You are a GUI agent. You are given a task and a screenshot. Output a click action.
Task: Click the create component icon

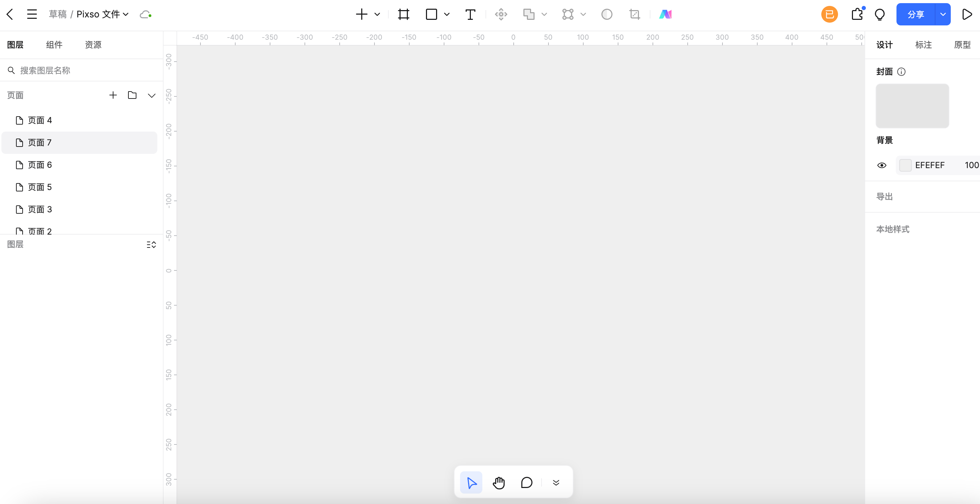[x=501, y=15]
